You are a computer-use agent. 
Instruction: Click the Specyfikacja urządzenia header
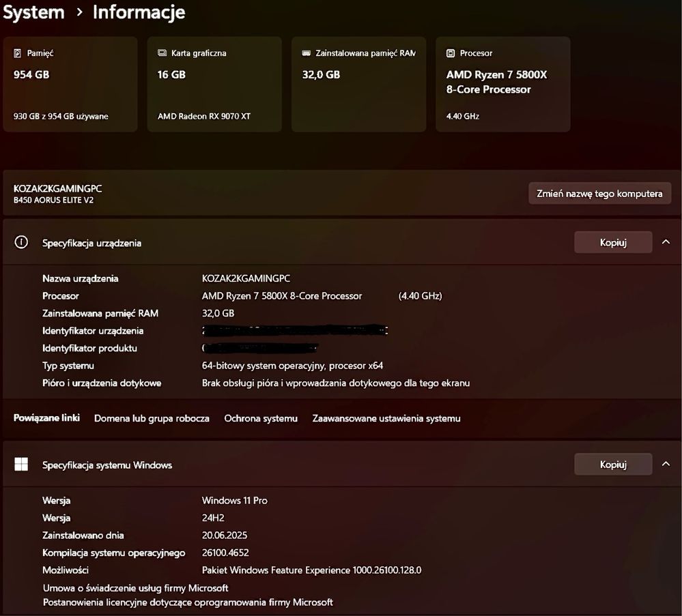341,242
